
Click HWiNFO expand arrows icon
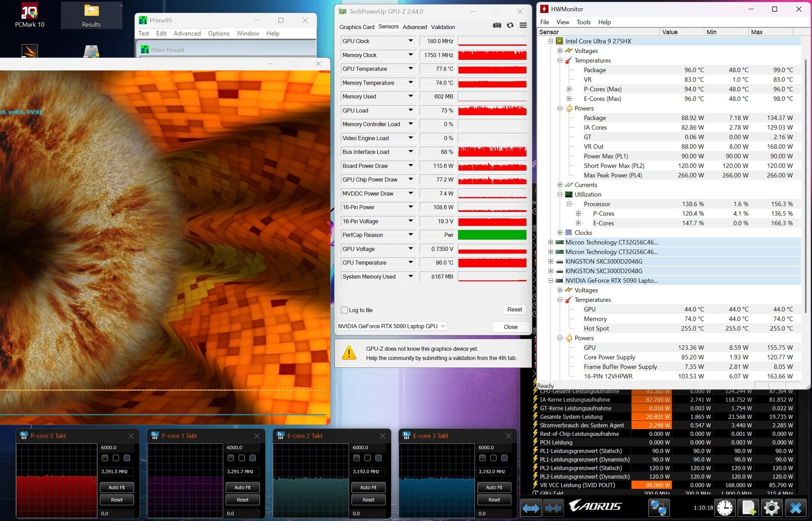tap(531, 508)
